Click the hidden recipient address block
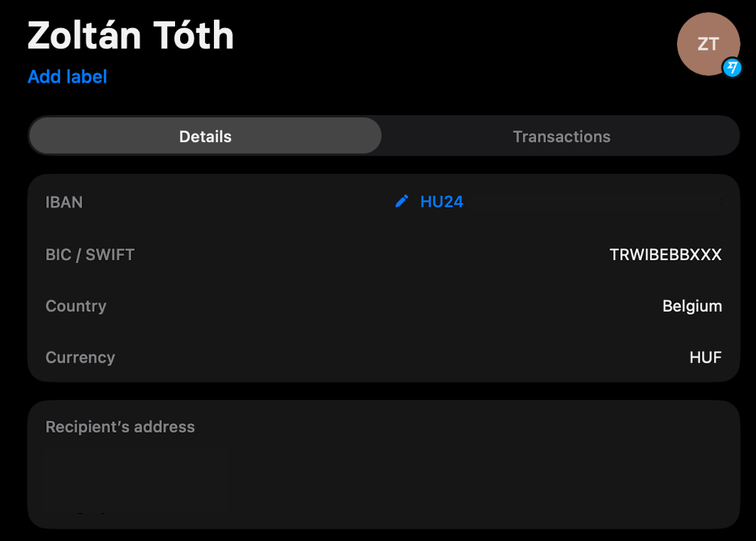Viewport: 756px width, 541px height. 137,480
